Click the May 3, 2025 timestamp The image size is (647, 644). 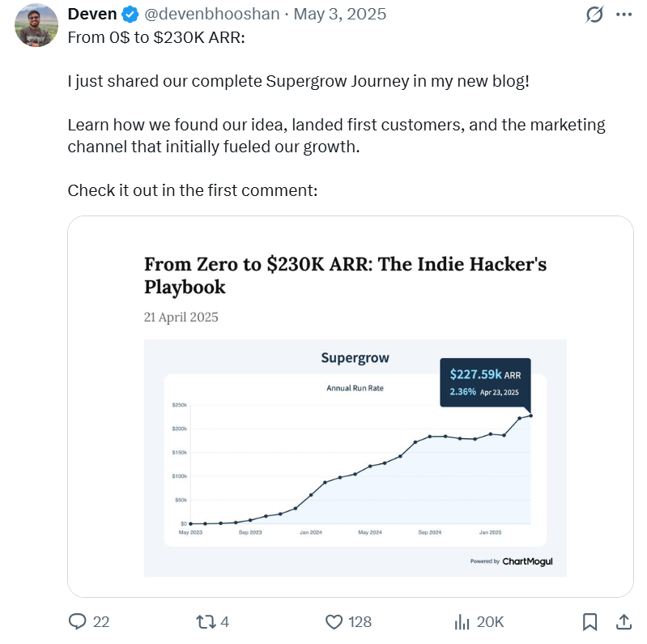(340, 15)
